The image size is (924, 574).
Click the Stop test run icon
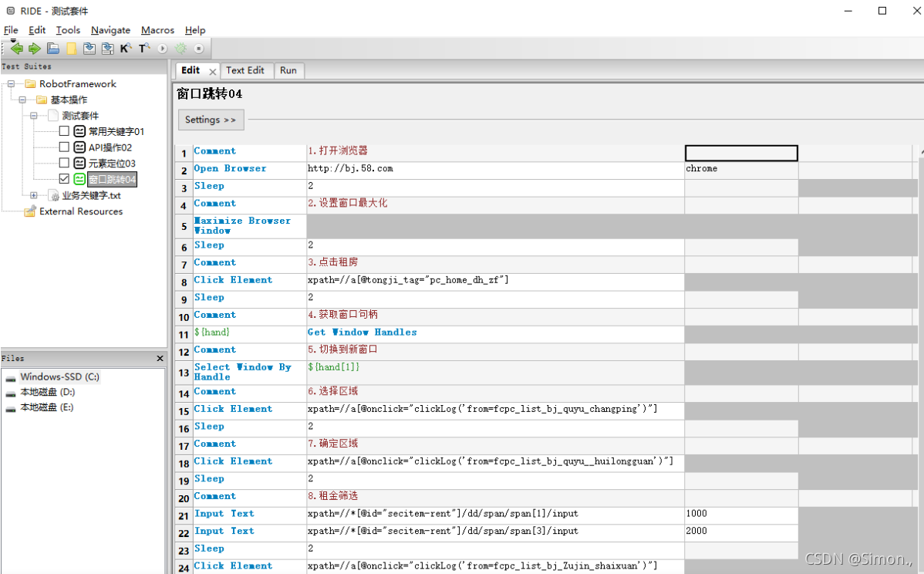pos(199,49)
